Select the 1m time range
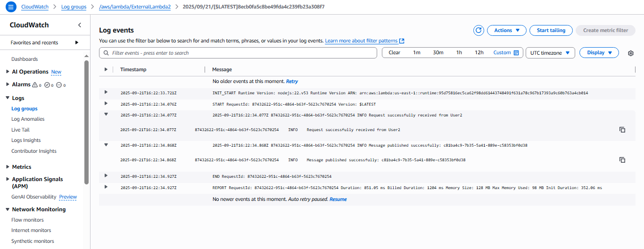 (417, 53)
